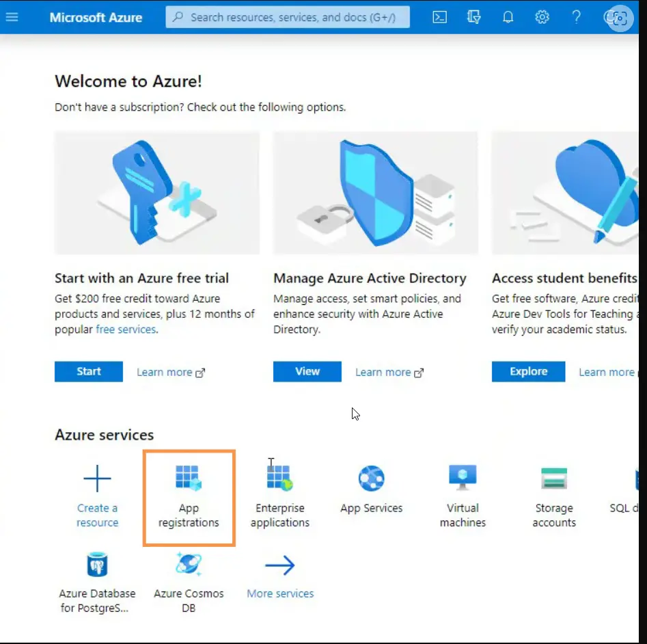
Task: Click Azure Database for PostgreS... label
Action: (98, 601)
